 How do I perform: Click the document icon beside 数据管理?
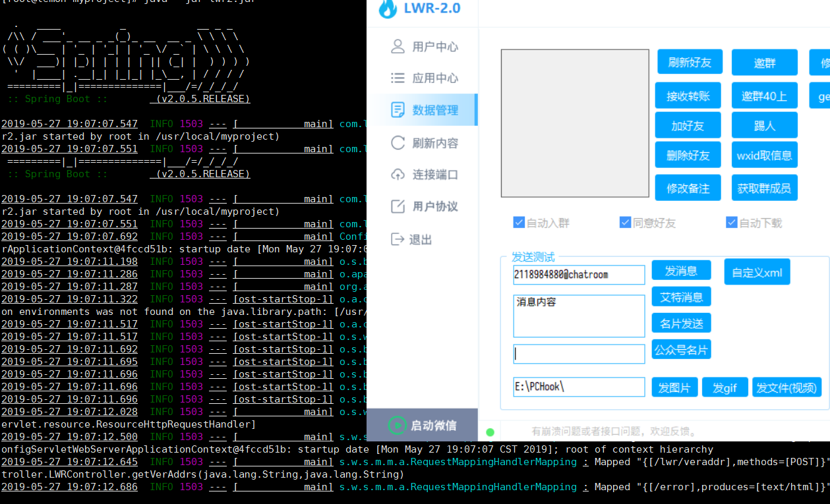tap(398, 110)
